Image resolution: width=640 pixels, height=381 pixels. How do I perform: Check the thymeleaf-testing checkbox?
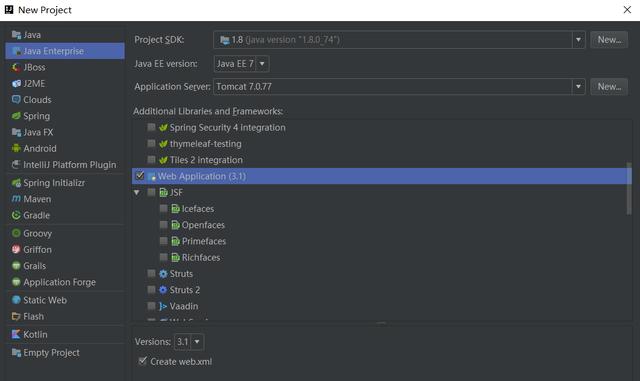click(151, 144)
